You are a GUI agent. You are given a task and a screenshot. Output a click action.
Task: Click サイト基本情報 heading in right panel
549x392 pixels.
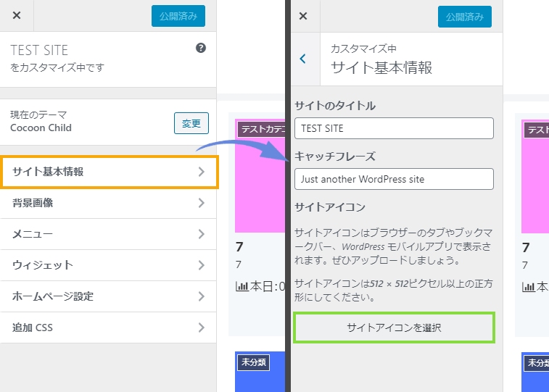(x=381, y=67)
